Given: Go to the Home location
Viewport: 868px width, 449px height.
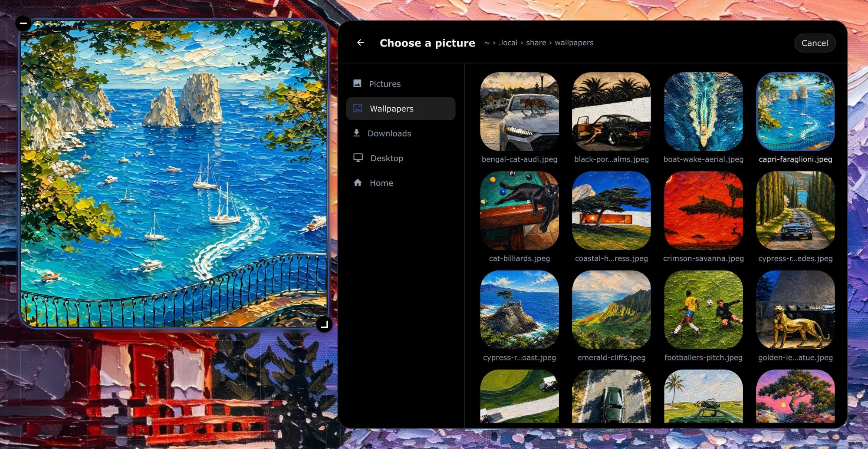Looking at the screenshot, I should 401,183.
